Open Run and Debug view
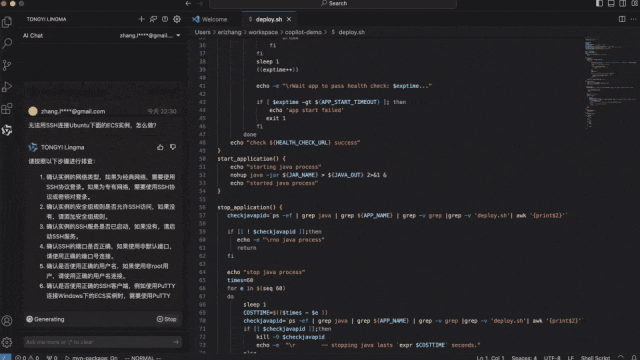Image resolution: width=640 pixels, height=360 pixels. (7, 87)
